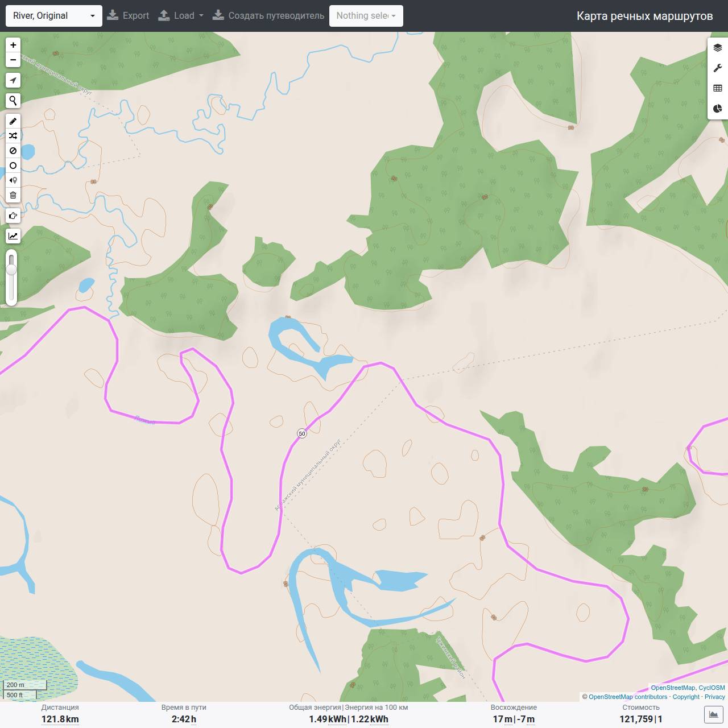The height and width of the screenshot is (728, 728).
Task: Click the locate me arrow icon
Action: pyautogui.click(x=13, y=80)
